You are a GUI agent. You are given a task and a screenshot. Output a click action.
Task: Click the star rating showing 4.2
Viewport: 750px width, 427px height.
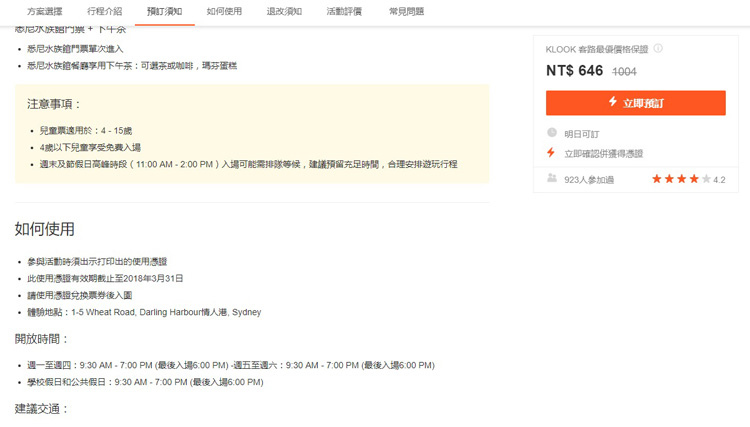click(x=688, y=179)
